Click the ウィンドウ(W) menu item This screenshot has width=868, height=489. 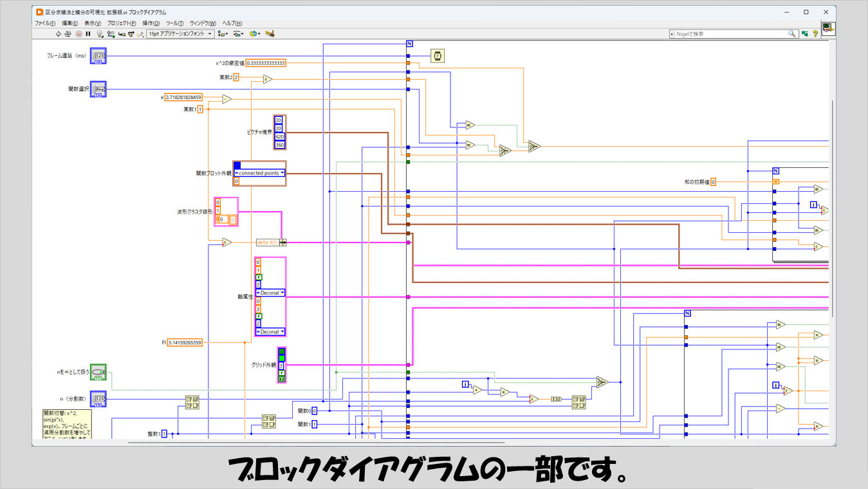203,23
